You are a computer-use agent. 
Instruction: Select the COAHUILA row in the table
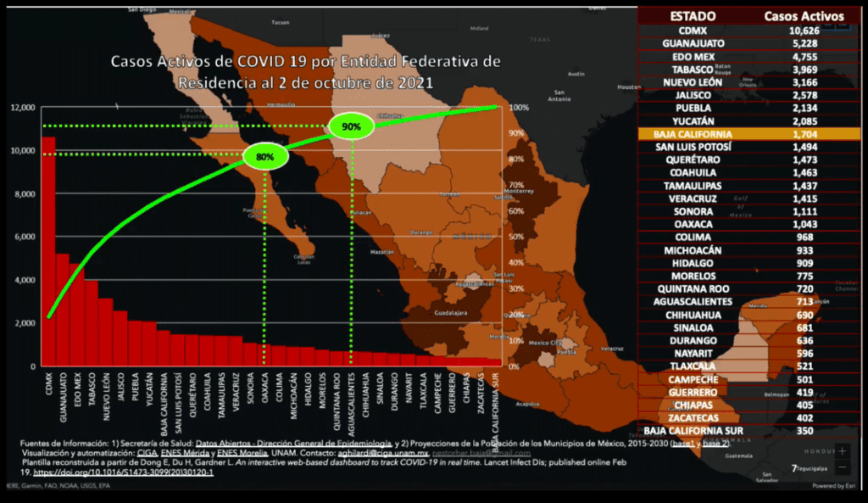point(749,172)
